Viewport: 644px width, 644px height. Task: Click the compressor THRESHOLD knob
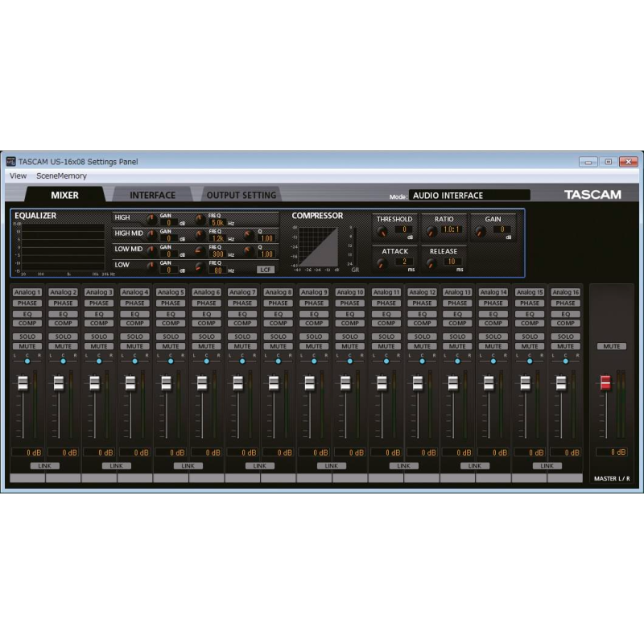pos(382,232)
